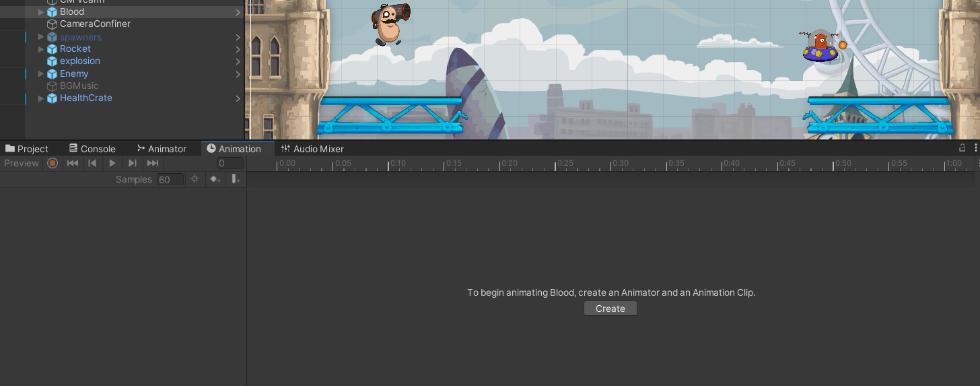This screenshot has width=980, height=386.
Task: Open HealthCrate prefab via right chevron
Action: pyautogui.click(x=238, y=98)
